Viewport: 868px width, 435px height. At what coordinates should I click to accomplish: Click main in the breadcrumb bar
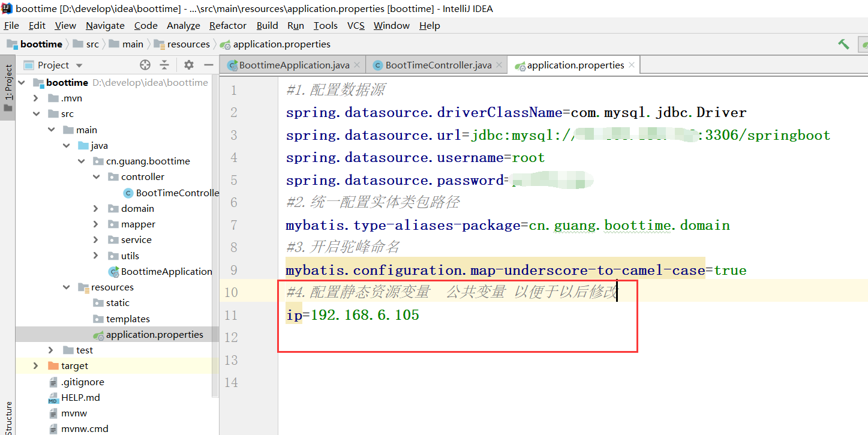(x=126, y=44)
